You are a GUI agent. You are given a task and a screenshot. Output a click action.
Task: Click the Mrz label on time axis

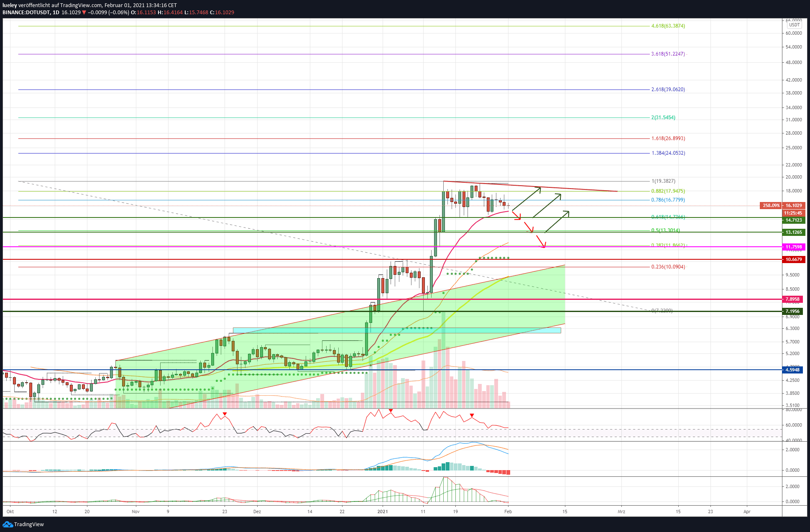point(621,512)
